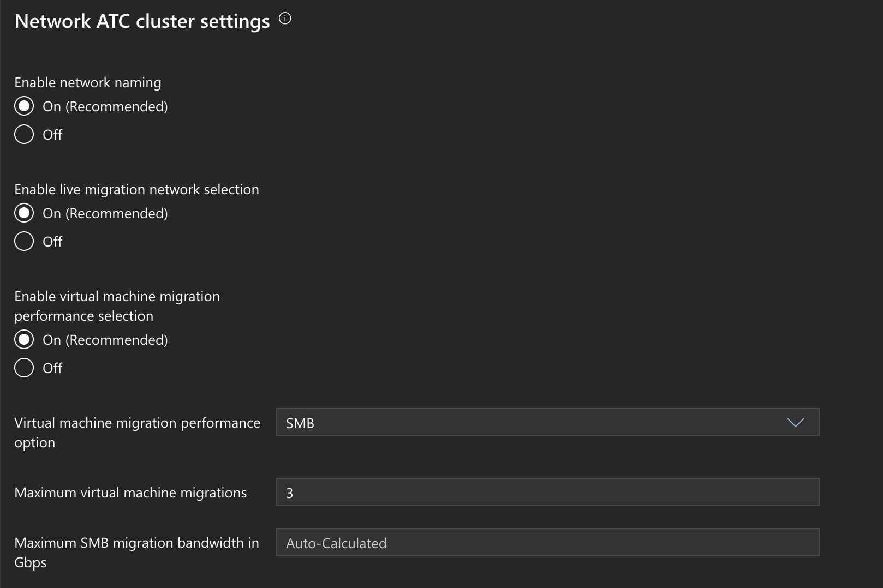Click 'On (Recommended)' text under live migration
883x588 pixels.
(x=105, y=213)
